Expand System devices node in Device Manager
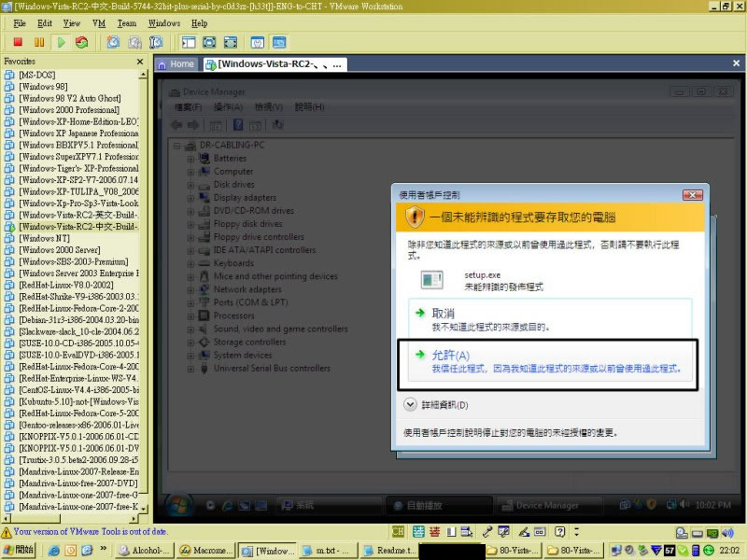The width and height of the screenshot is (747, 560). [x=190, y=356]
